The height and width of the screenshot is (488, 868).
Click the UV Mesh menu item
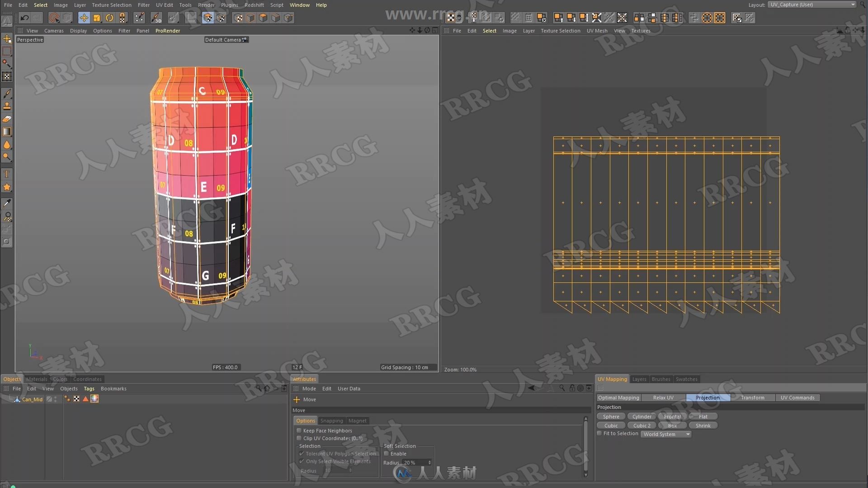tap(597, 30)
